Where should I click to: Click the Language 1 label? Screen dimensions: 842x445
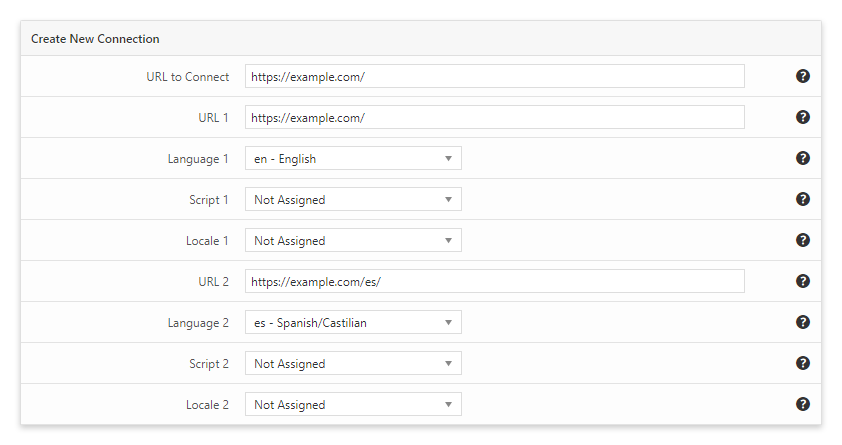[x=198, y=159]
